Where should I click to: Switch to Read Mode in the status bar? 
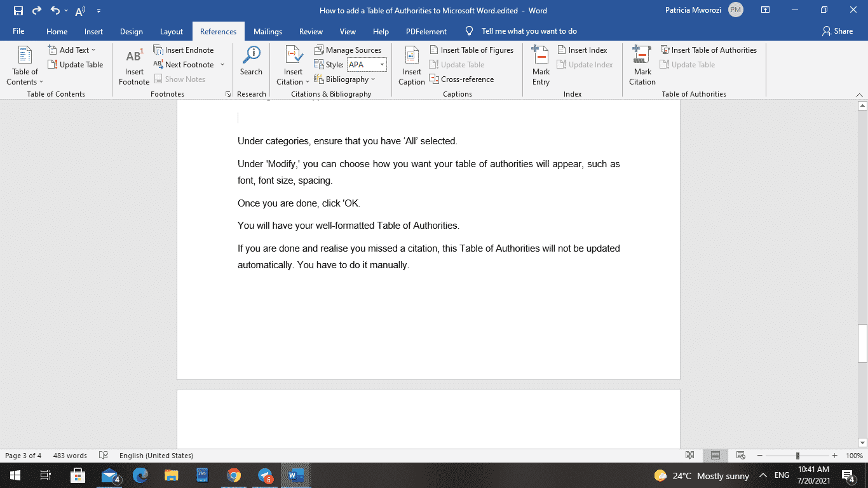690,455
